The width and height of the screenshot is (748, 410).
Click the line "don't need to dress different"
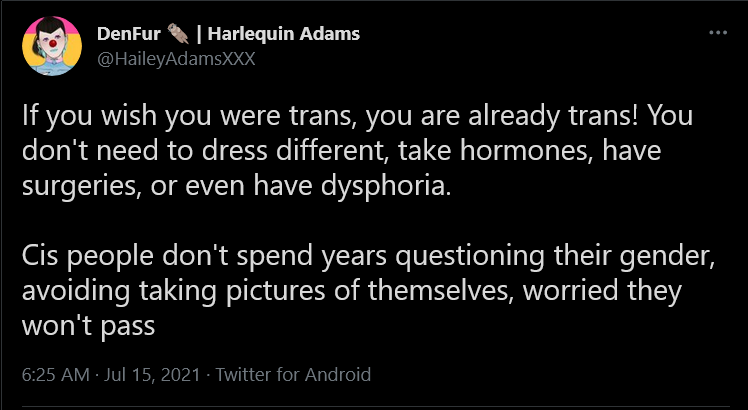tap(342, 151)
